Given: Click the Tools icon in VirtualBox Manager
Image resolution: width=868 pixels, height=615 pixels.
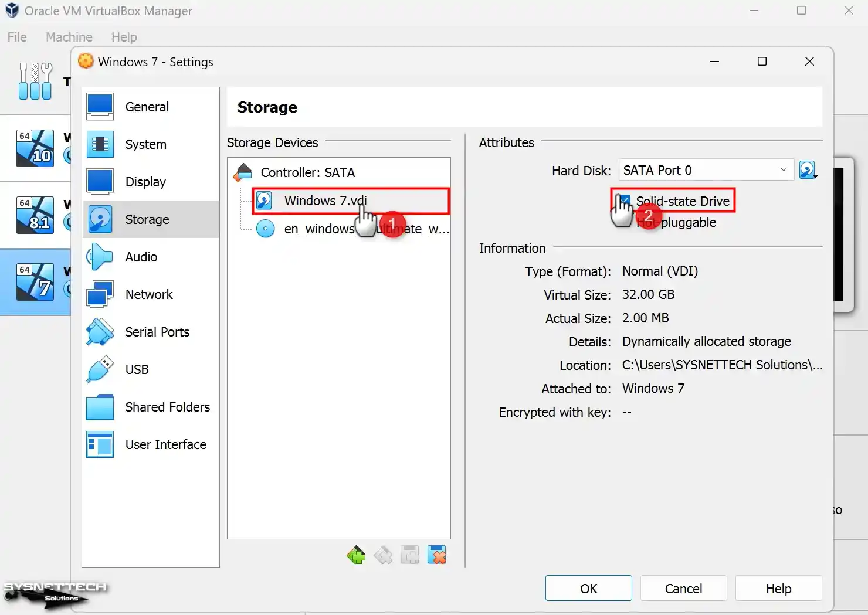Looking at the screenshot, I should tap(35, 81).
